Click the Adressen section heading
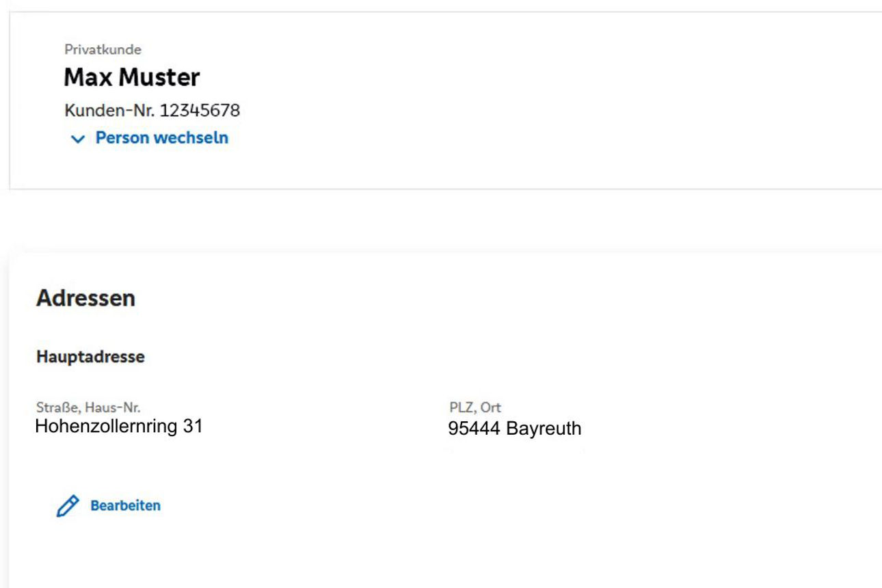The width and height of the screenshot is (882, 588). pos(85,298)
